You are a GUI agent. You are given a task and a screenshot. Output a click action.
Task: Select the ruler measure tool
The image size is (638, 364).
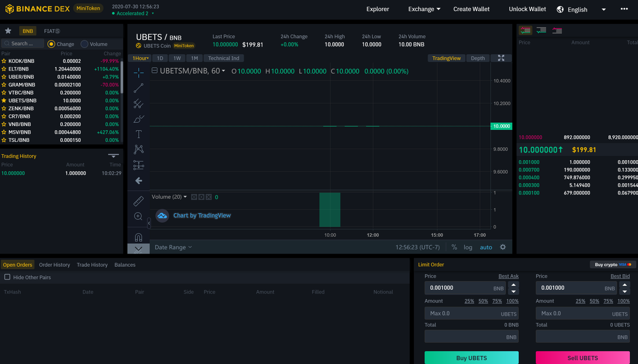(138, 201)
